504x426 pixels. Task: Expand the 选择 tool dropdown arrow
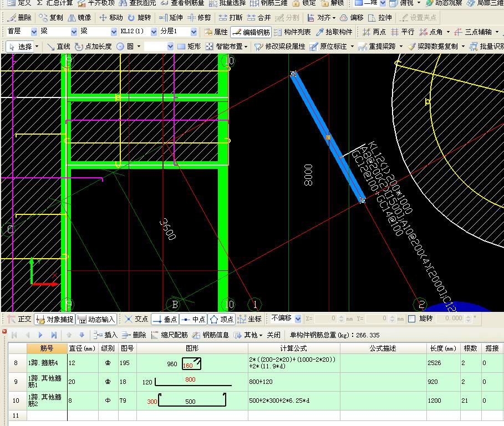click(37, 47)
